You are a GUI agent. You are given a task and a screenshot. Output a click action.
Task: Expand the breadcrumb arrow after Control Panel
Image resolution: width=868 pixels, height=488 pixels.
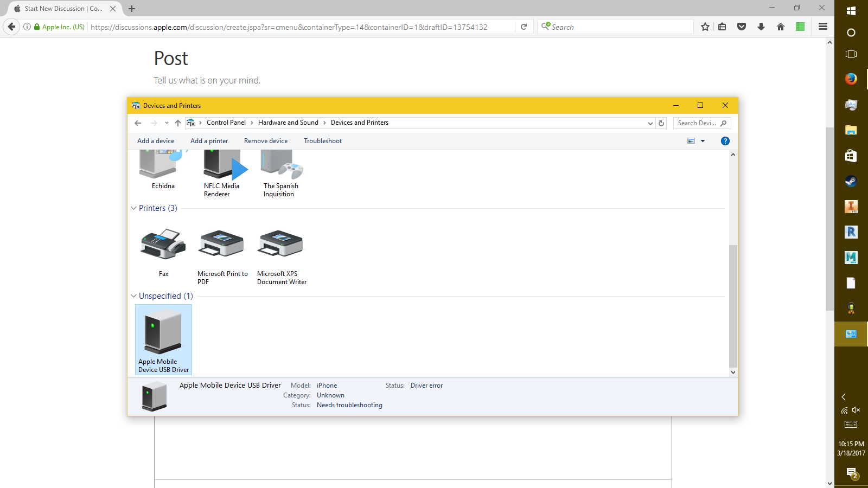(252, 123)
